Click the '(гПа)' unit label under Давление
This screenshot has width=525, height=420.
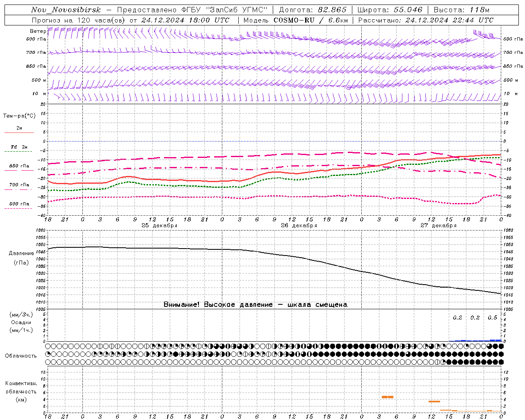pyautogui.click(x=21, y=262)
